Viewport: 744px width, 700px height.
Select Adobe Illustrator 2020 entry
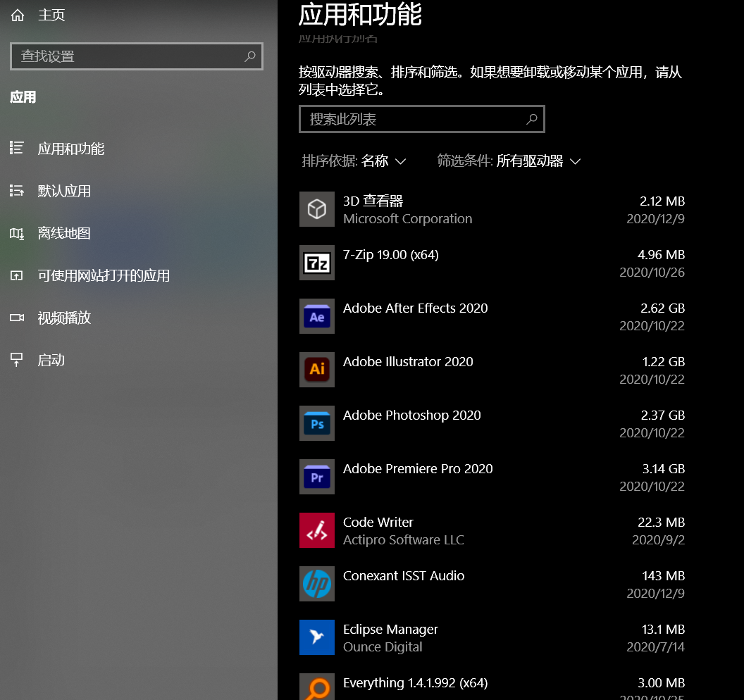492,370
